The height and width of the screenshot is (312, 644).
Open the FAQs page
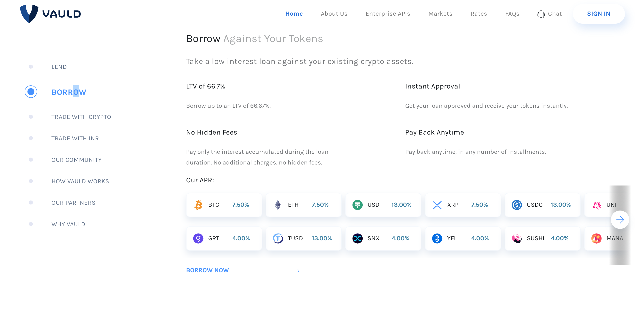click(512, 14)
